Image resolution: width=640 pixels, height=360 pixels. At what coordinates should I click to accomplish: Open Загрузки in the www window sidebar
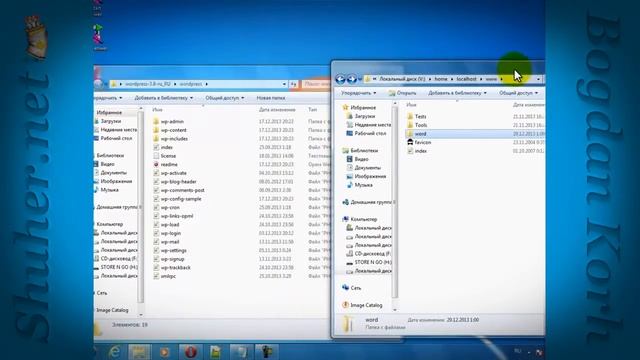click(364, 116)
